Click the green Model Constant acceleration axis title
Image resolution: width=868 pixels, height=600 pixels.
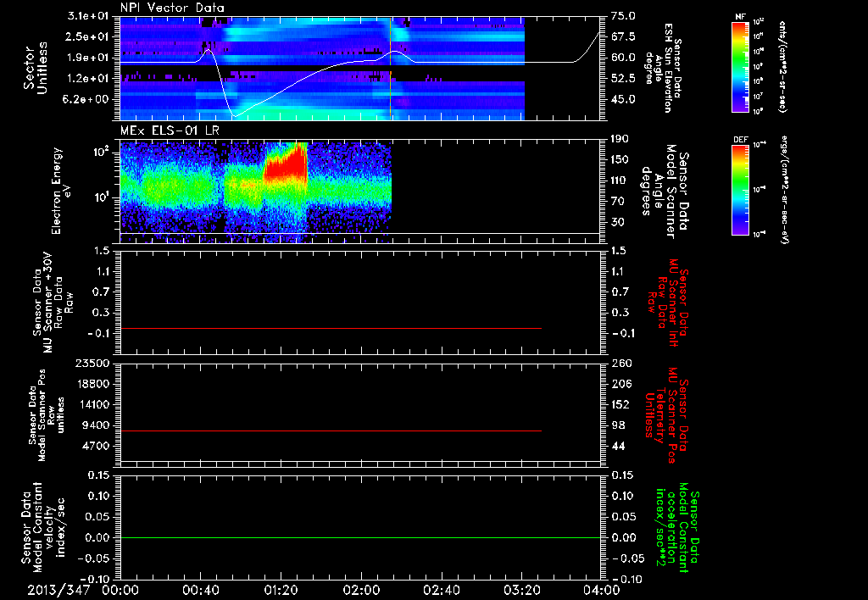coord(677,527)
